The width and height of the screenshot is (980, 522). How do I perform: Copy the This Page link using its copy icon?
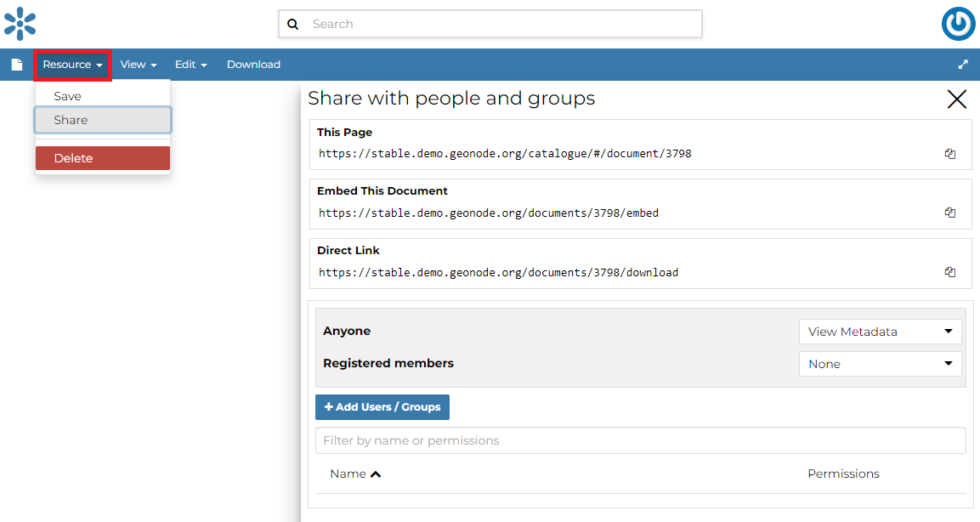(949, 153)
